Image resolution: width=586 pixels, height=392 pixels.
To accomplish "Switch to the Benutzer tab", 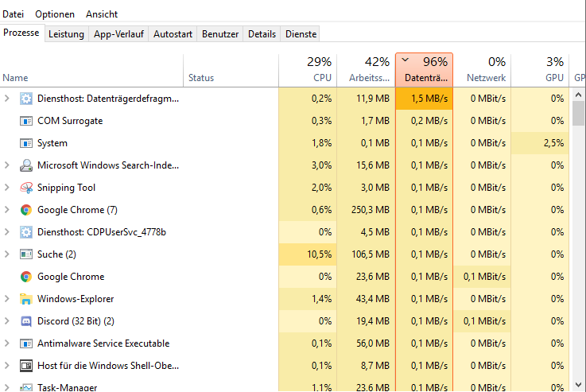I will point(220,34).
